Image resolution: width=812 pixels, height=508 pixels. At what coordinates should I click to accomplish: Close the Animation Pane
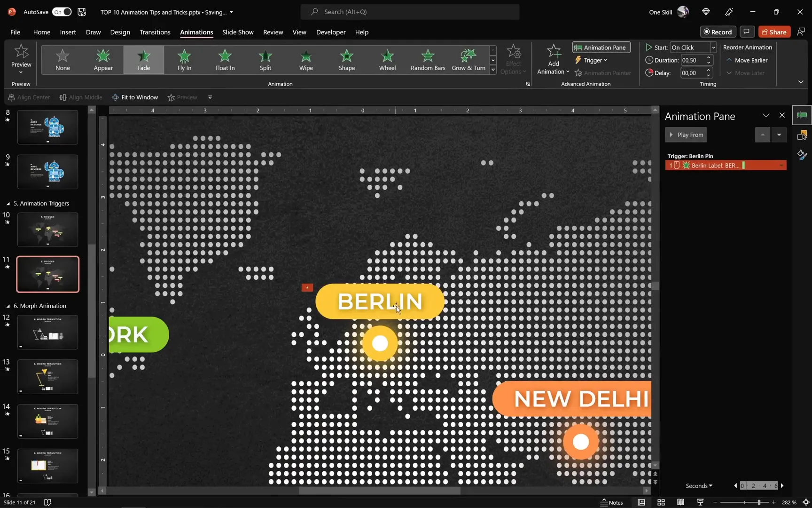[x=782, y=115]
